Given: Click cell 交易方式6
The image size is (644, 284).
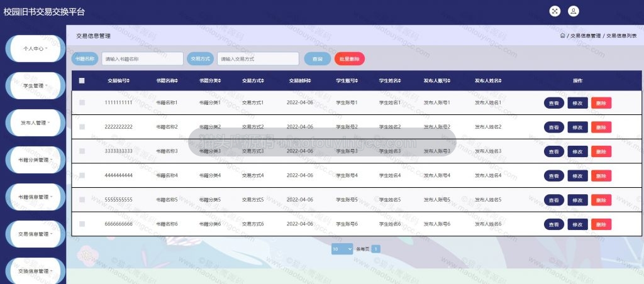Looking at the screenshot, I should 253,224.
